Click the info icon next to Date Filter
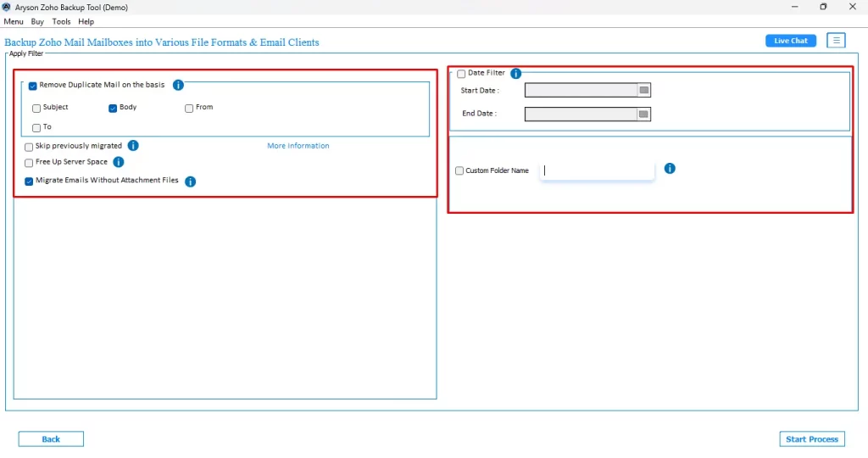The height and width of the screenshot is (458, 868). pos(516,74)
